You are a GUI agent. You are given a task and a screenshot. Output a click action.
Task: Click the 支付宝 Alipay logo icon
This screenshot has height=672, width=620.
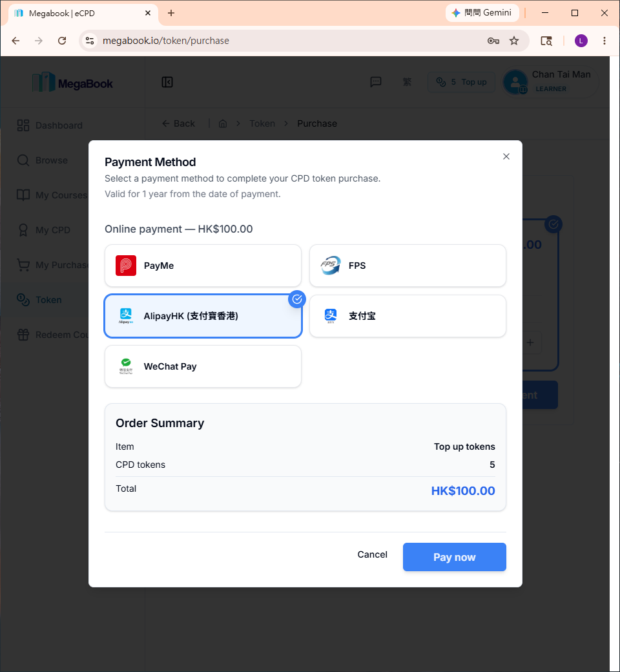pyautogui.click(x=331, y=316)
